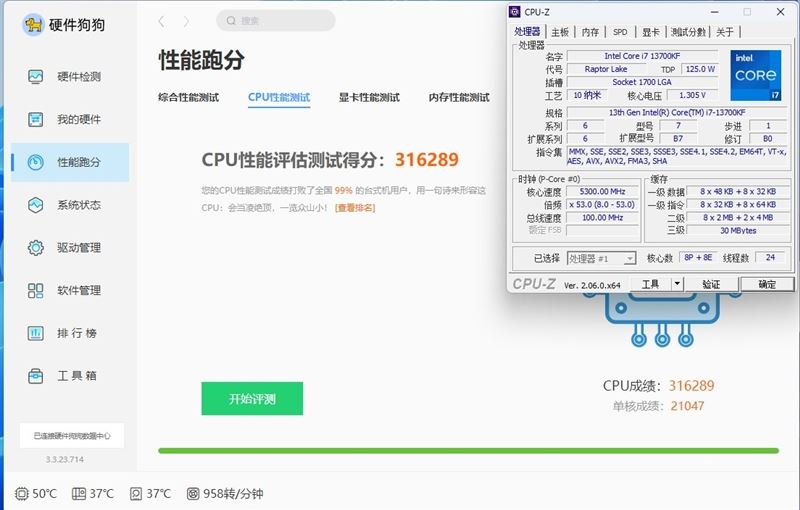Click the Raptor Lake 代号 field
The height and width of the screenshot is (510, 800).
[x=606, y=69]
